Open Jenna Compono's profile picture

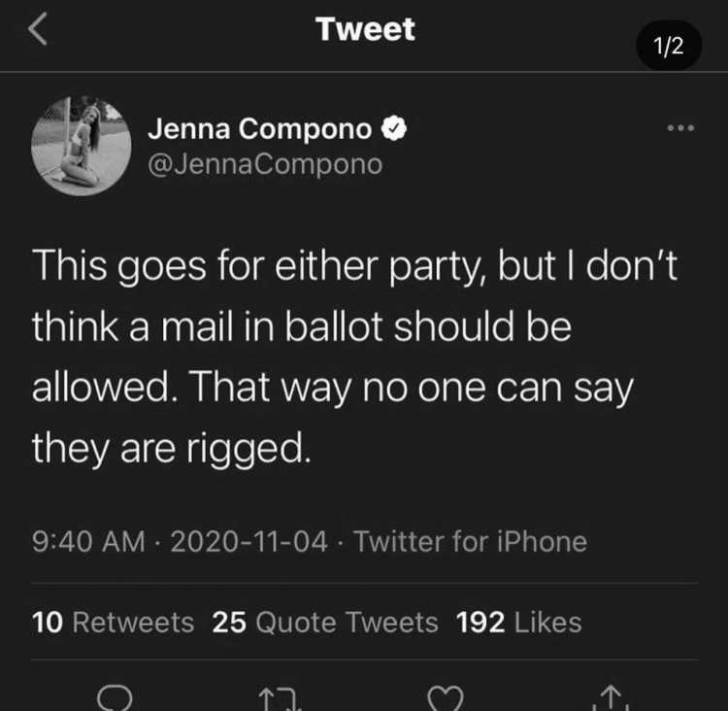pyautogui.click(x=82, y=146)
